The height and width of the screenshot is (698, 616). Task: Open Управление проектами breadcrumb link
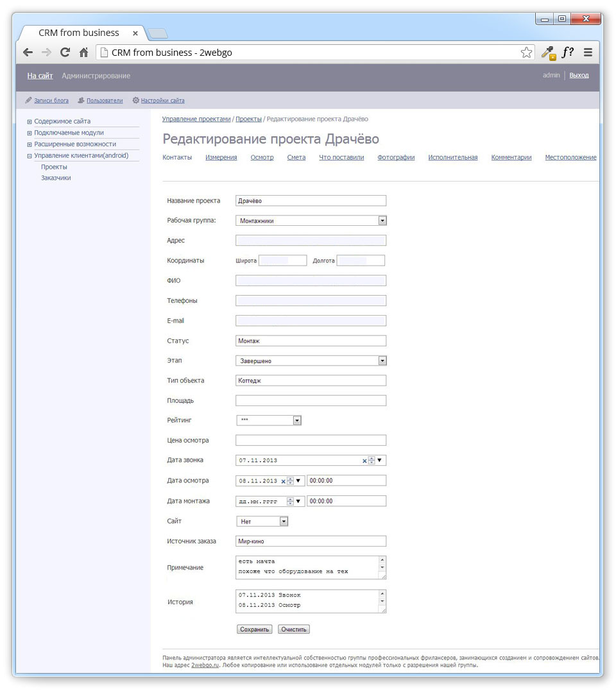[196, 119]
